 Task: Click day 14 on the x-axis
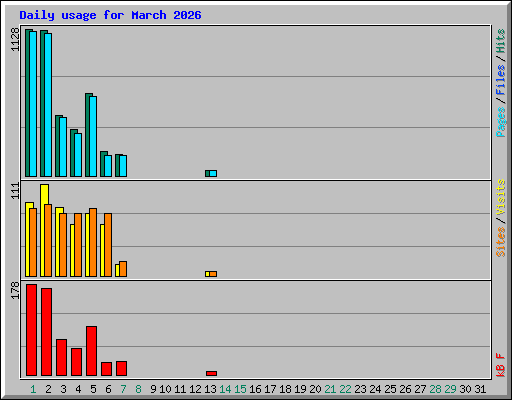pyautogui.click(x=225, y=389)
